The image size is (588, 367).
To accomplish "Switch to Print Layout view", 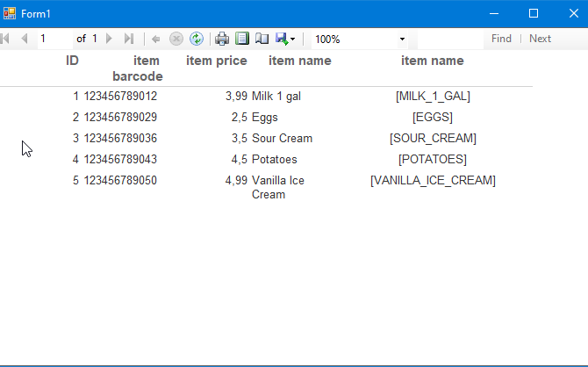I will pyautogui.click(x=242, y=39).
